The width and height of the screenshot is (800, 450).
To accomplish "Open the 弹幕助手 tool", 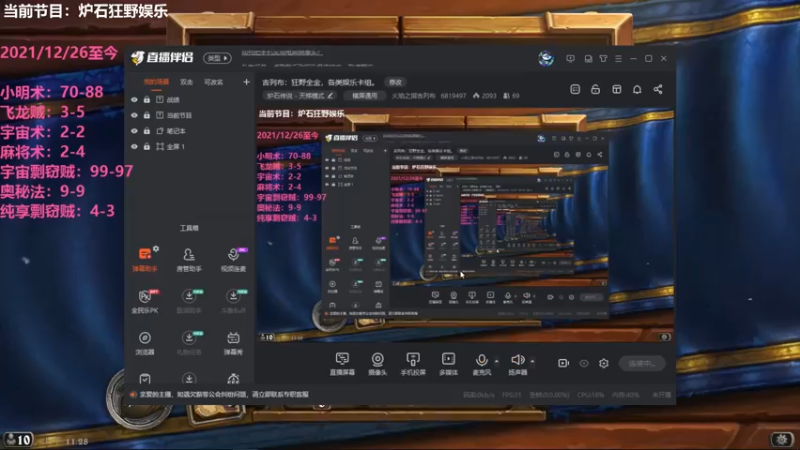I will pyautogui.click(x=145, y=259).
